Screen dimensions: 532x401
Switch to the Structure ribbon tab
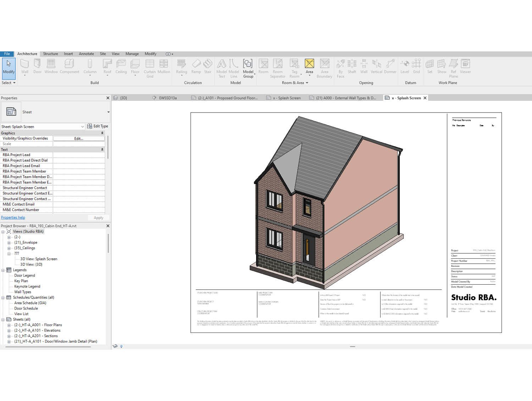pos(50,54)
